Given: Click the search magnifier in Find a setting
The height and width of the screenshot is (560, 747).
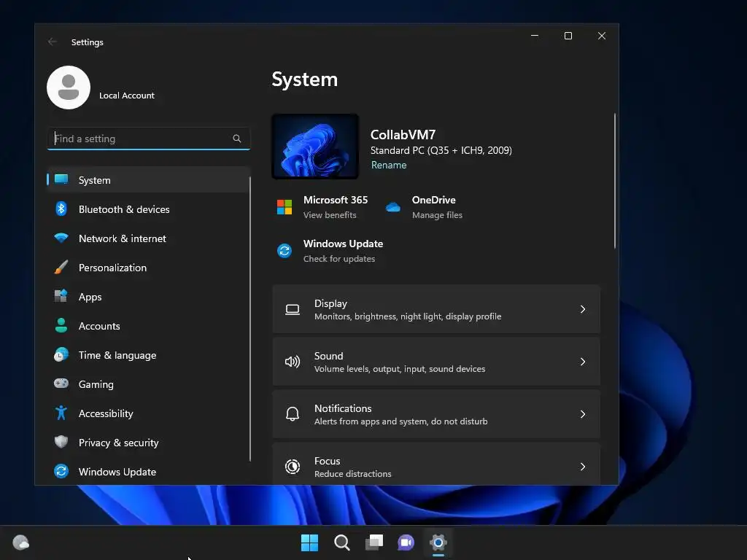Looking at the screenshot, I should point(237,139).
